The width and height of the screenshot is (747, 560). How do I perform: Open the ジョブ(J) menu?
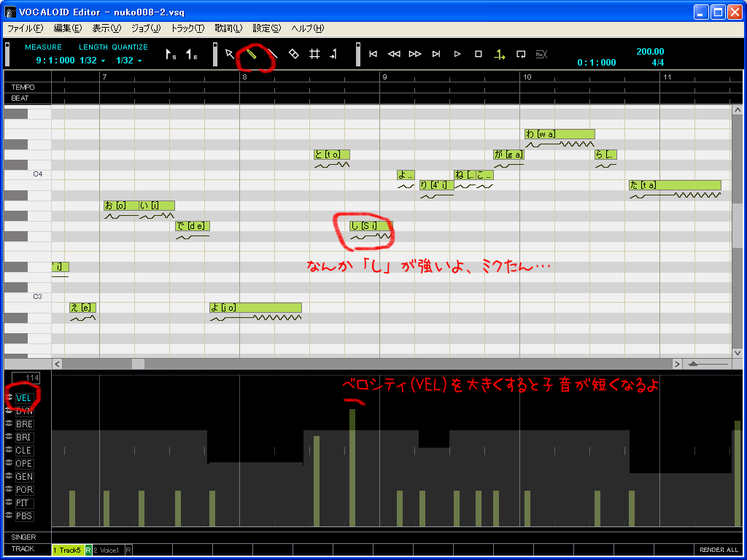tap(146, 28)
